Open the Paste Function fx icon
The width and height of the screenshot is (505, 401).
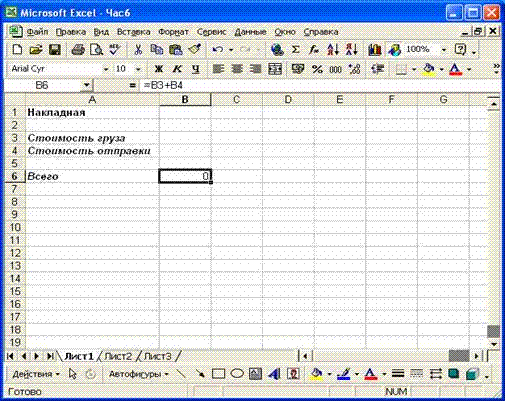[314, 50]
